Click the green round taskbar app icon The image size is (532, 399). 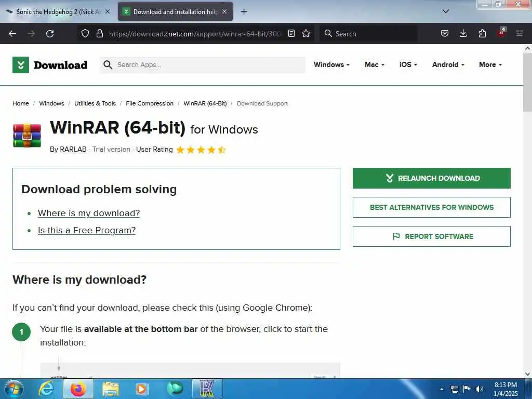coord(175,389)
